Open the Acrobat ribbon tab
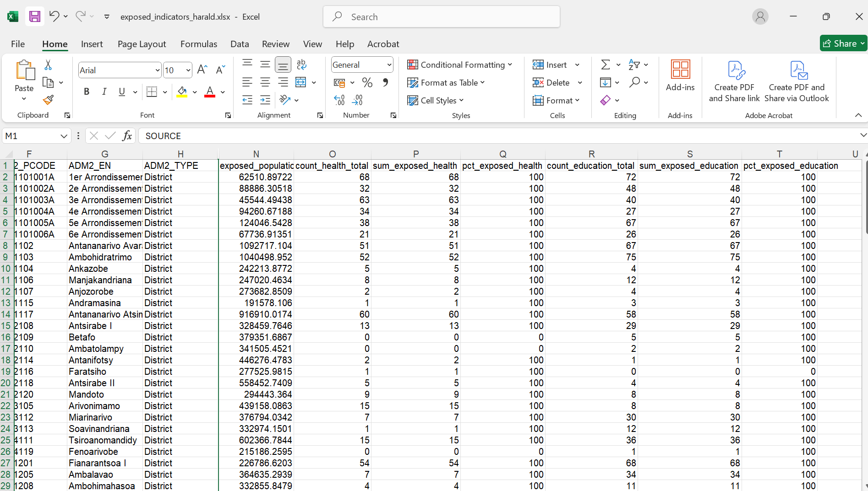868x491 pixels. pyautogui.click(x=383, y=44)
